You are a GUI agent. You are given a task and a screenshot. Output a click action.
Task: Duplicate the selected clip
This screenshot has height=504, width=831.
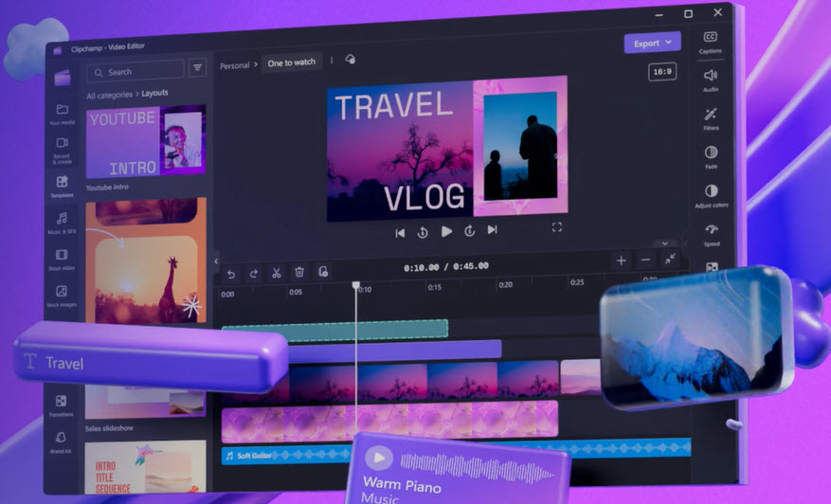pyautogui.click(x=323, y=271)
